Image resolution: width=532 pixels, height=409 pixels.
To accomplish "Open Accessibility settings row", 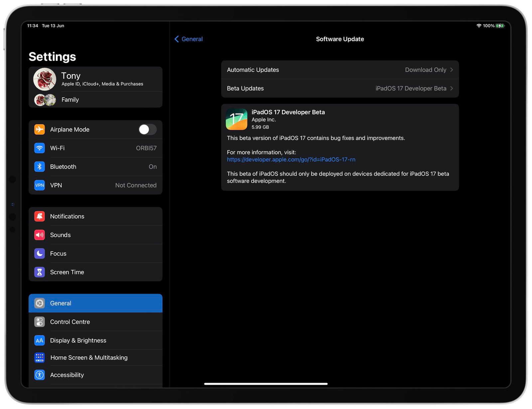I will click(95, 375).
